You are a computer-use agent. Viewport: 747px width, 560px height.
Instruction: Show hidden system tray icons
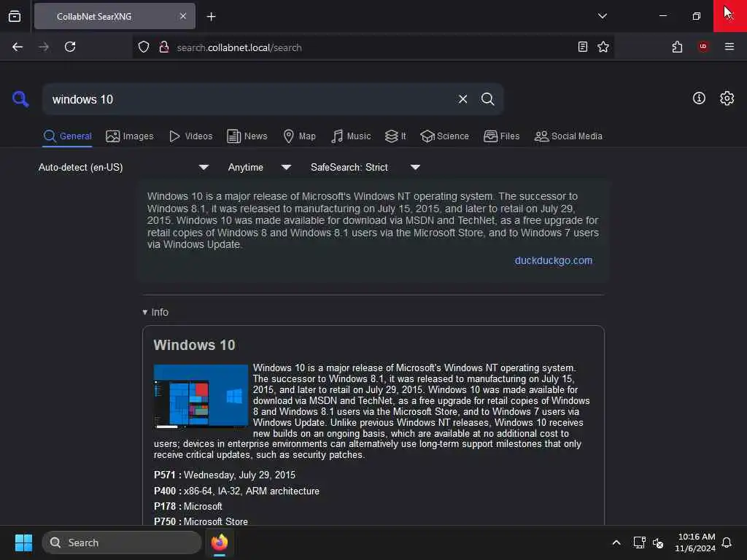616,542
